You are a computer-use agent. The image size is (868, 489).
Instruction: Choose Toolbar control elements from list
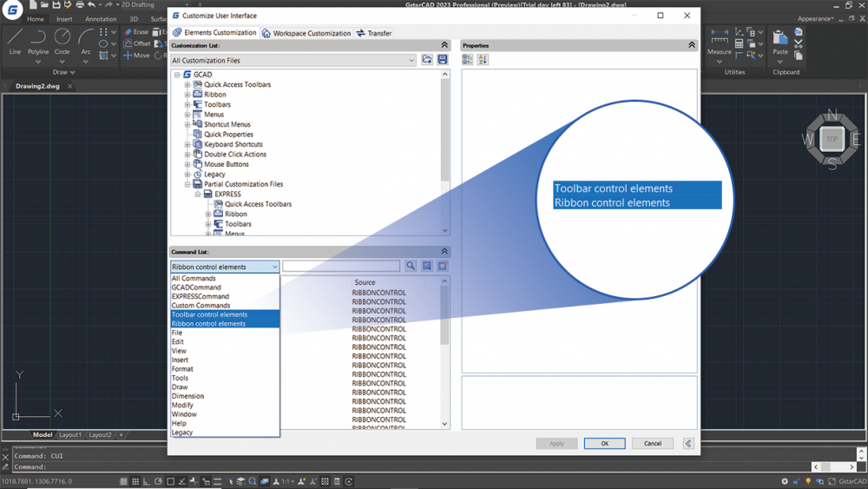coord(209,314)
